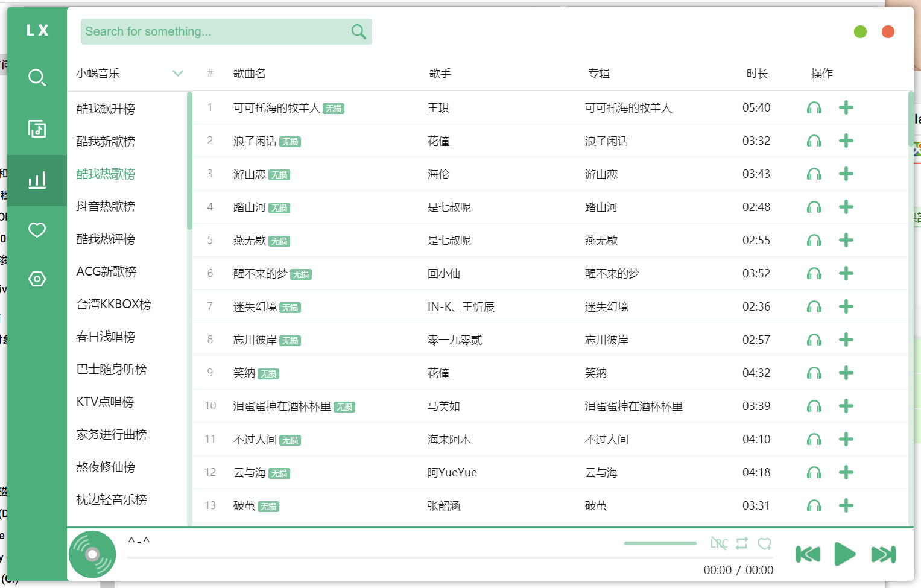Screen dimensions: 921x588
Task: Click the volume slider in the player bar
Action: pyautogui.click(x=660, y=543)
